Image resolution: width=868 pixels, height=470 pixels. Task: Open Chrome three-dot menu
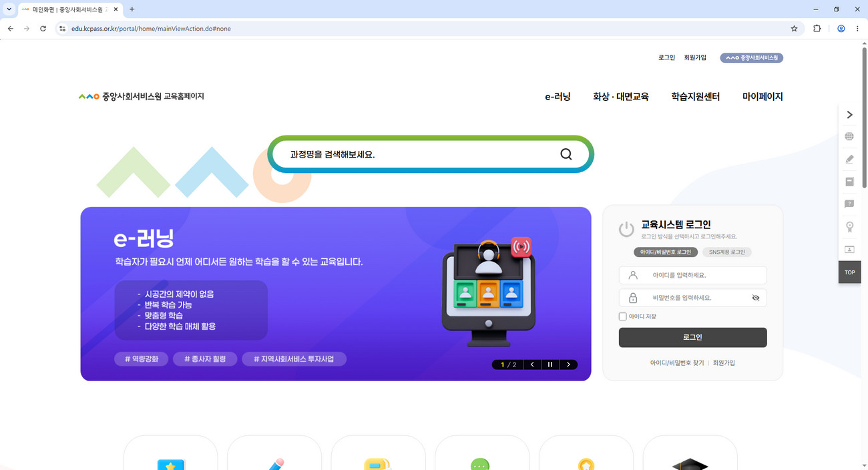point(857,29)
